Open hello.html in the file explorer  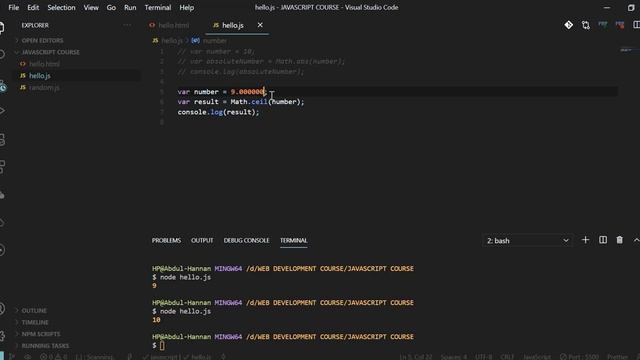(44, 64)
